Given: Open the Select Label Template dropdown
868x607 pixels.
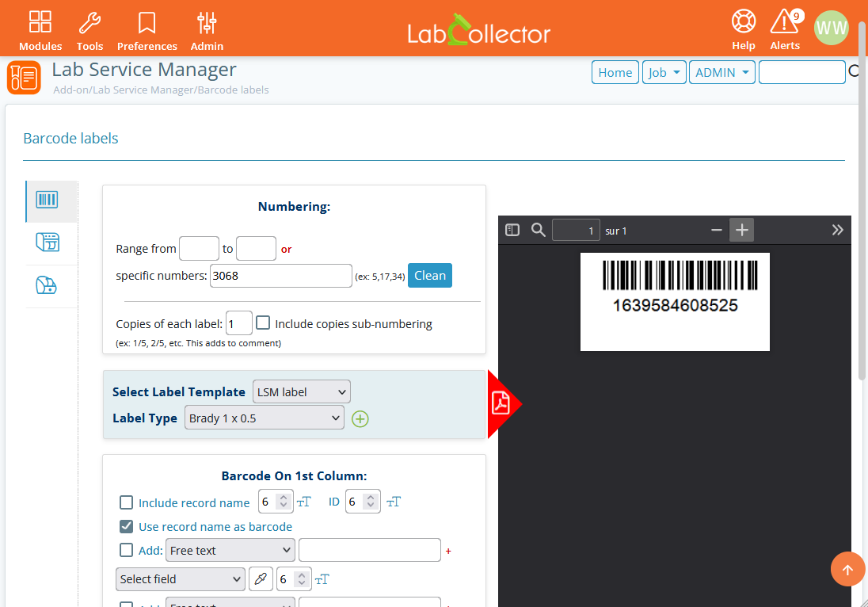Looking at the screenshot, I should 301,391.
